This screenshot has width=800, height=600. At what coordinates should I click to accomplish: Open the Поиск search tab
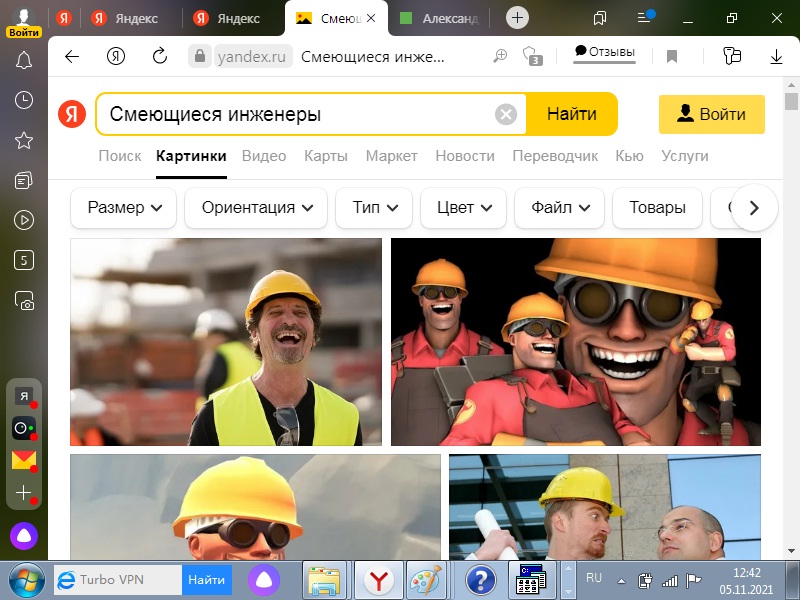[x=120, y=156]
